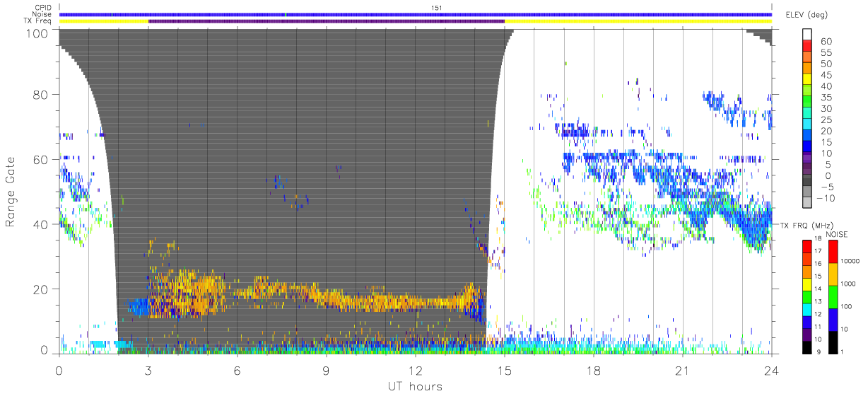Click the 'CPID' label above the plot

coord(45,7)
